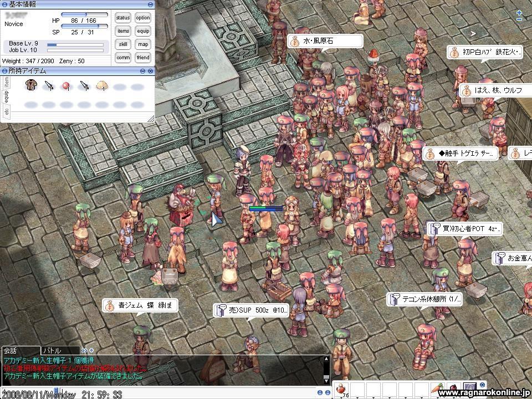Minimize the 所持アイテム inventory window
532x399 pixels.
(142, 71)
